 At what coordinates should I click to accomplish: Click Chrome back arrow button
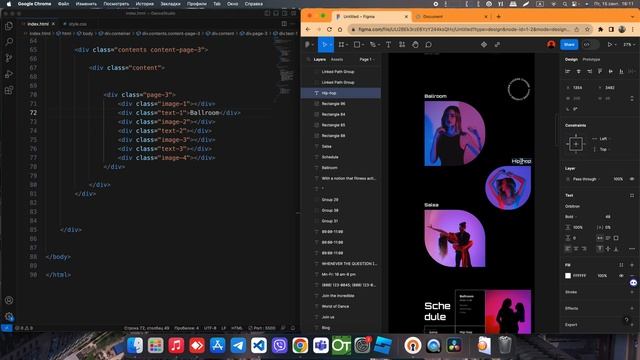click(x=308, y=29)
